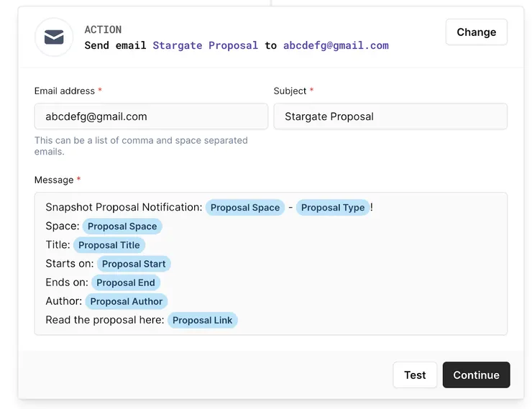Click the Message field label

pos(54,180)
